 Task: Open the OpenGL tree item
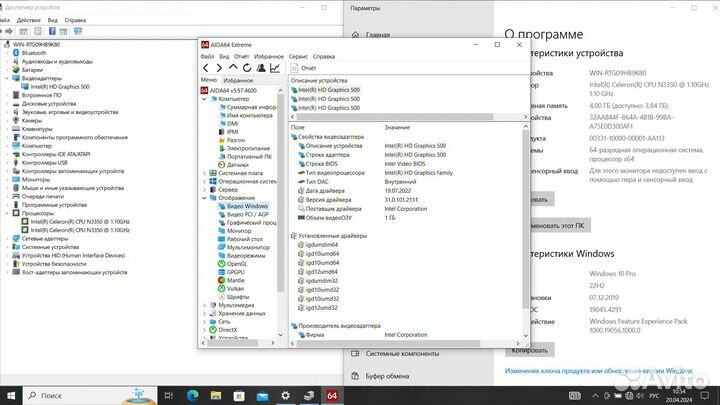[237, 264]
